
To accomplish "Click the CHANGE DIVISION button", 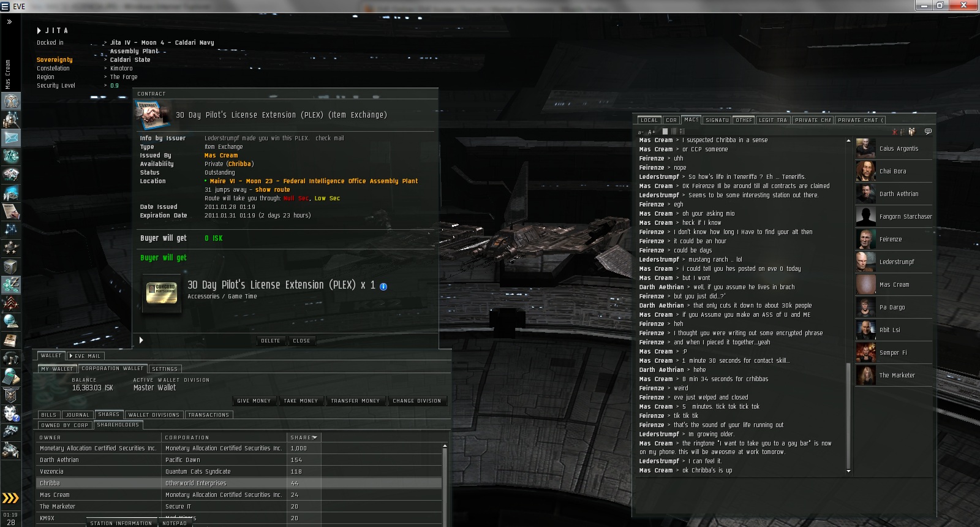I will 417,401.
